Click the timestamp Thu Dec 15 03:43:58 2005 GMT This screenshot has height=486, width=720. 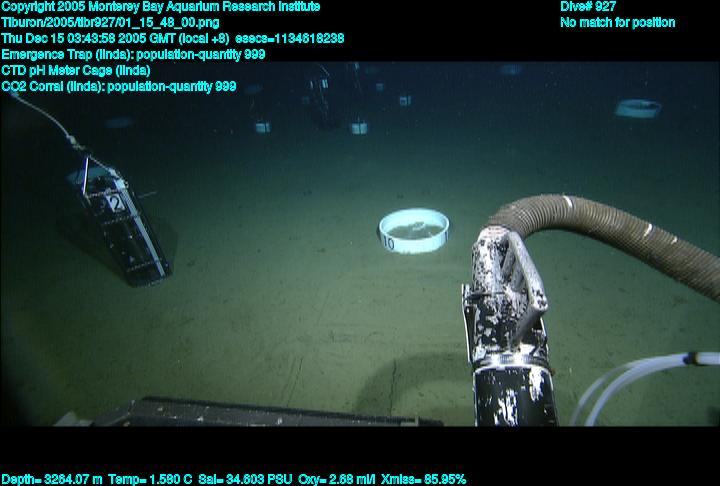115,39
